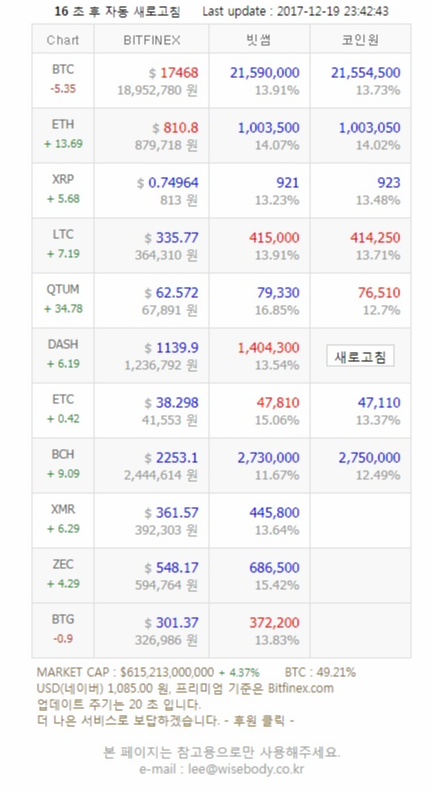Select 빗썸 DASH price 1,404,300

[269, 348]
